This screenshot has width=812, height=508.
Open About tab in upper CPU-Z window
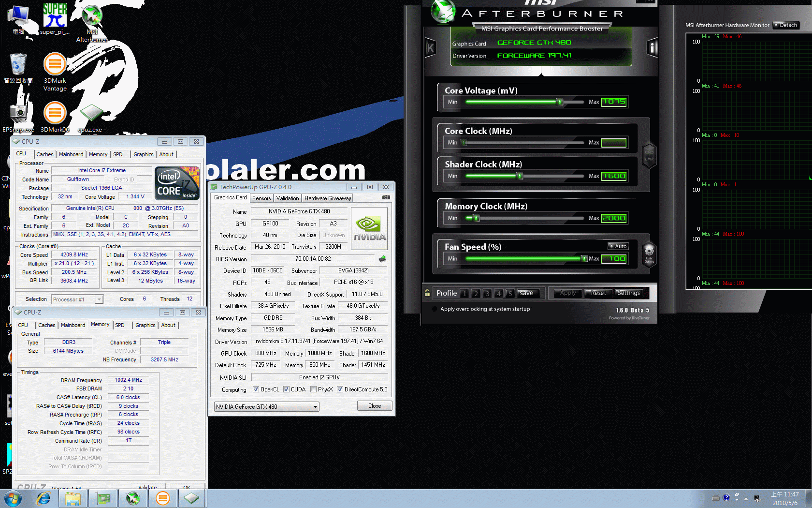click(x=166, y=154)
